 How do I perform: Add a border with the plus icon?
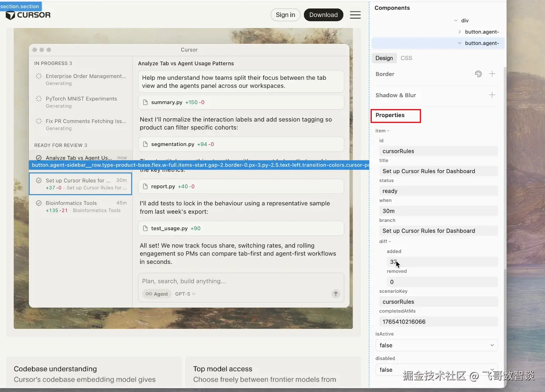492,74
